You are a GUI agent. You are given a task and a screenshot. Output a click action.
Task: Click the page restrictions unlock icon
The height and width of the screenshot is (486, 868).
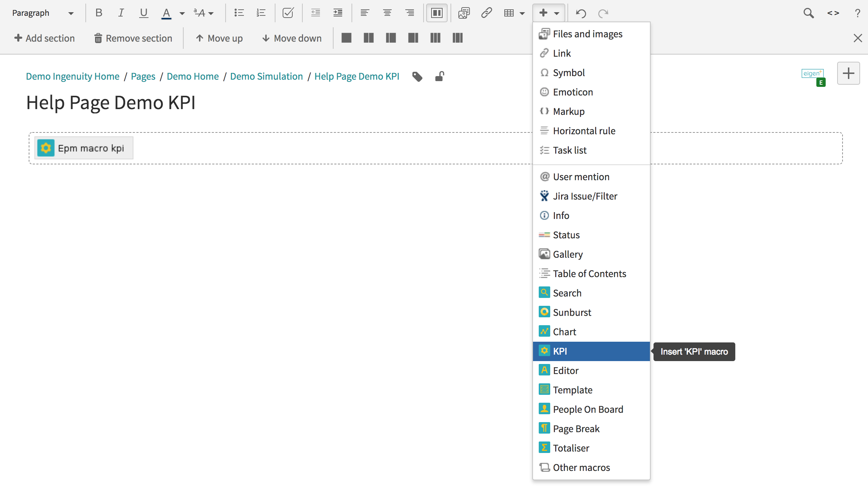[439, 76]
